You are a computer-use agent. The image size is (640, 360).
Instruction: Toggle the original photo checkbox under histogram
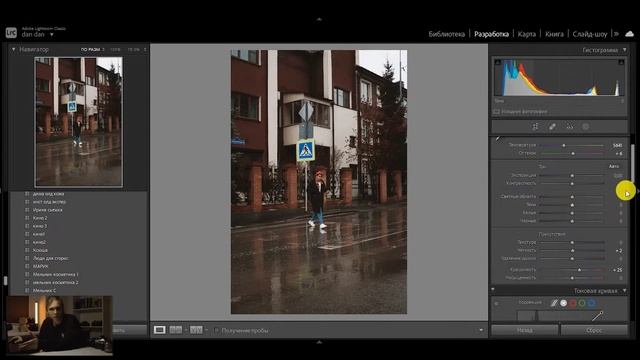496,111
